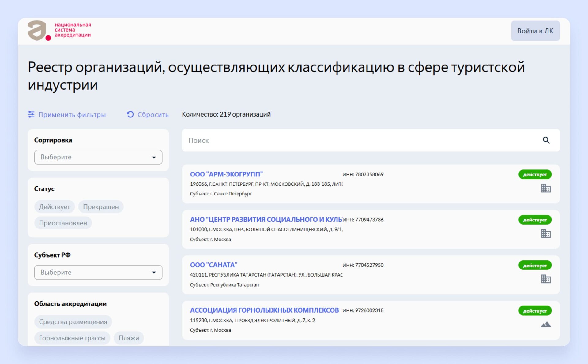Click building icon in ЦЕНТР РАЗВИТИЯ card
Viewport: 588px width, 364px height.
[x=545, y=234]
